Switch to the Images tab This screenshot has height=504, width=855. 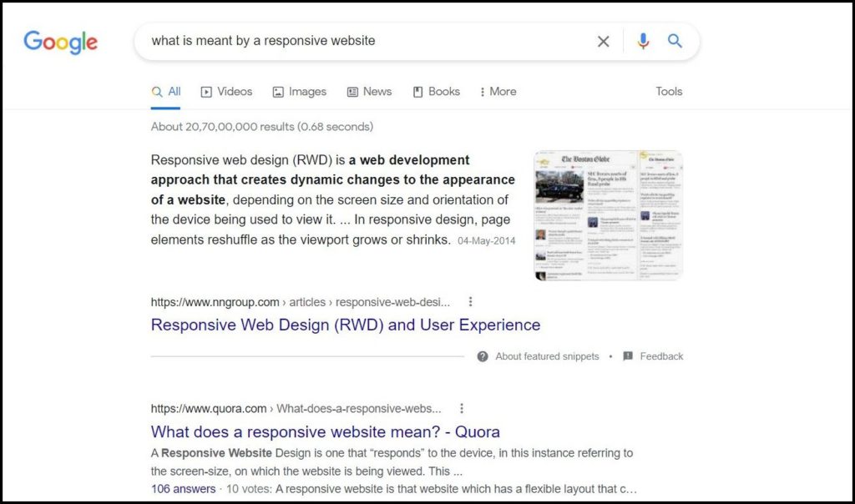(x=299, y=92)
